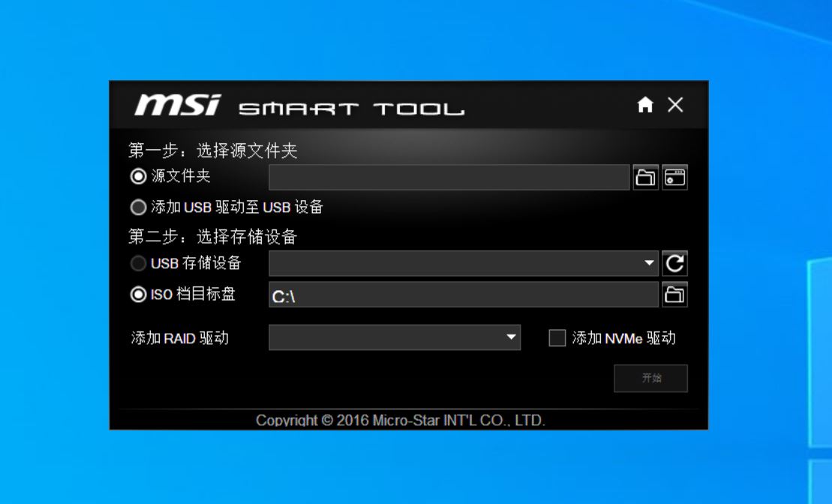Browse for source folder with folder icon
The height and width of the screenshot is (504, 832).
[x=645, y=178]
